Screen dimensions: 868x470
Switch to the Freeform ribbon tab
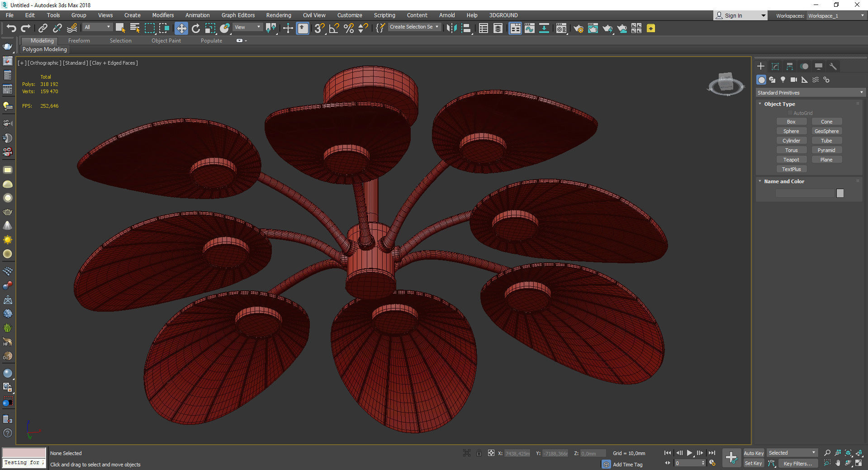coord(79,41)
